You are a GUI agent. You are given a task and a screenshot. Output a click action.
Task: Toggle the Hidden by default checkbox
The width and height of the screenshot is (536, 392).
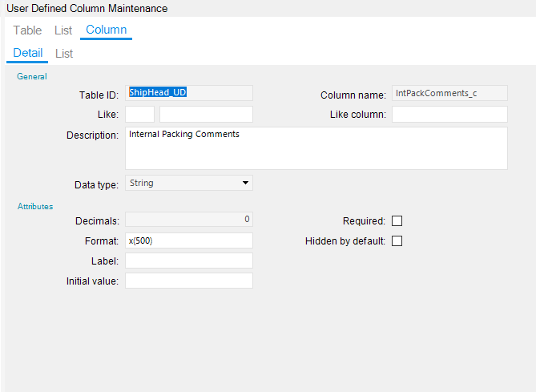(x=397, y=241)
